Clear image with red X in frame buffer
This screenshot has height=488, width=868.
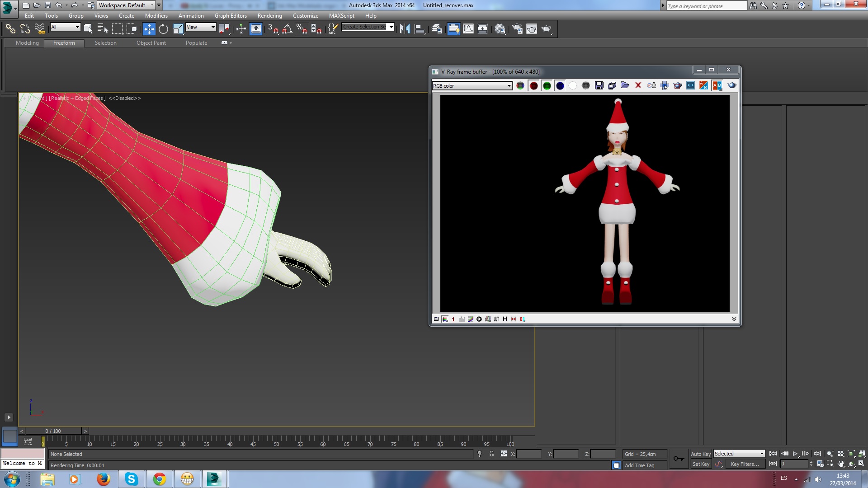(638, 85)
